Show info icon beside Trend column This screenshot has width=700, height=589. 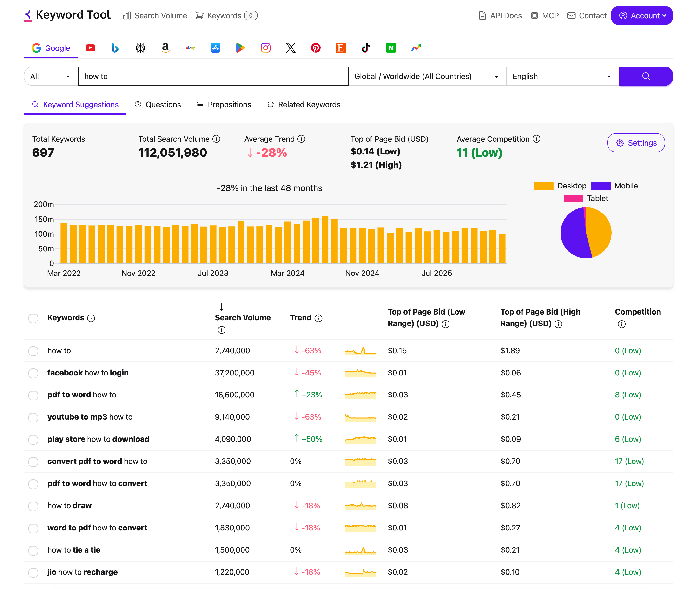point(319,318)
